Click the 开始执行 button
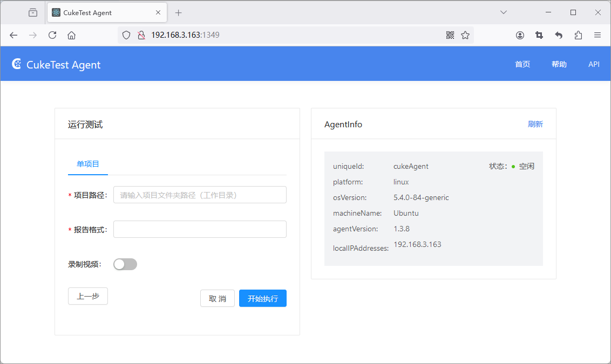This screenshot has width=611, height=364. click(x=263, y=299)
